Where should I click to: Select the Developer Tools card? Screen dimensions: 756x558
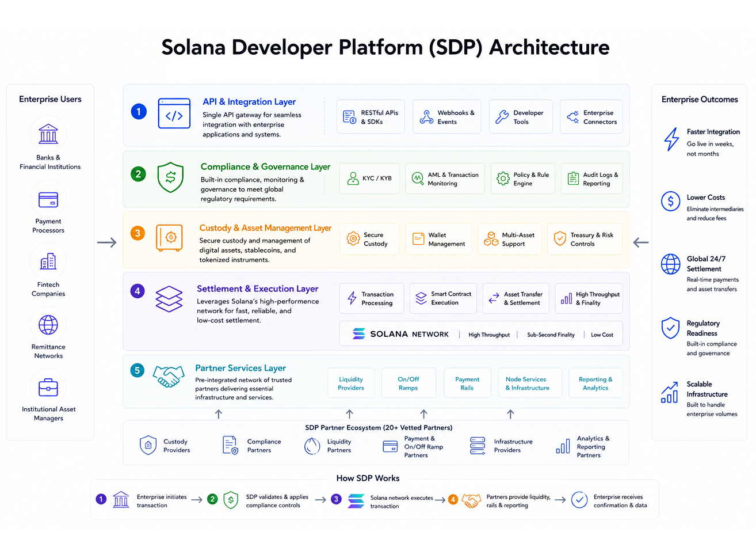click(x=521, y=117)
